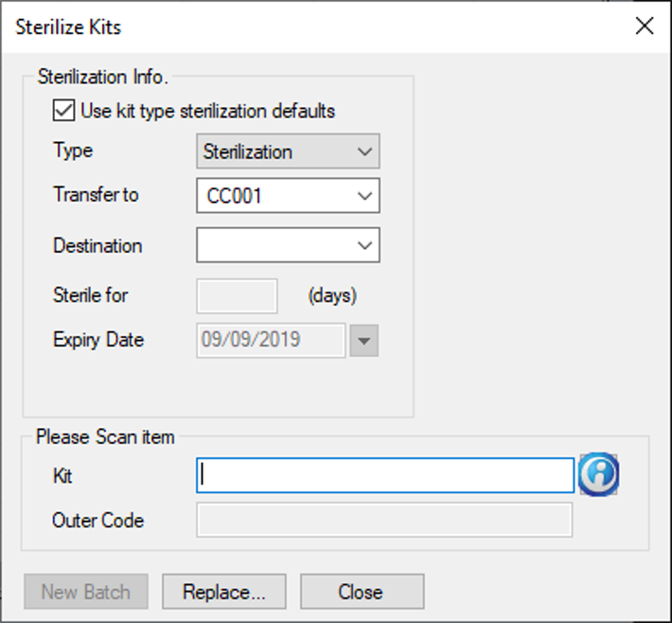Click the Destination label
This screenshot has width=672, height=623.
click(x=97, y=245)
